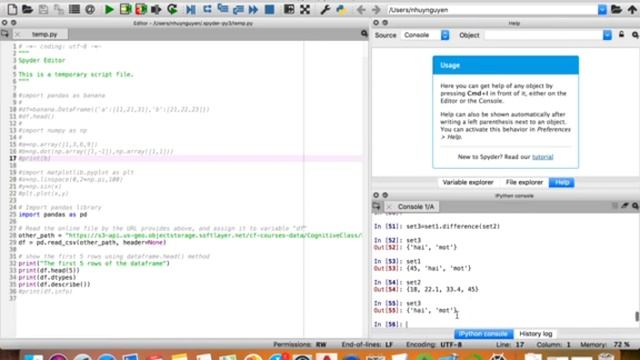This screenshot has height=360, width=640.
Task: Open Preferences with the wrench icon
Action: click(325, 9)
